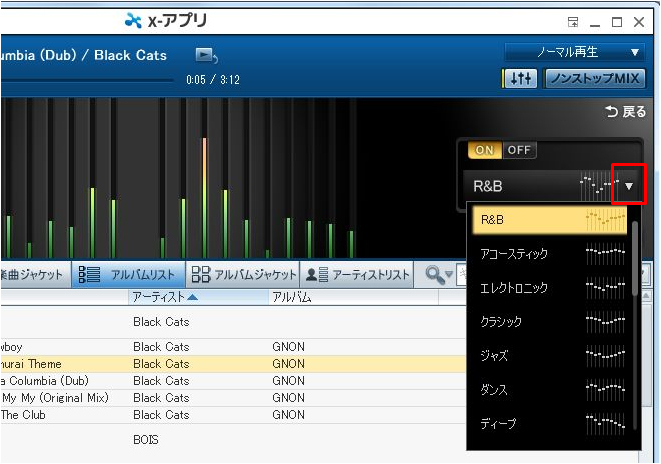Click the compact mode icon in title bar
Image resolution: width=661 pixels, height=464 pixels.
(573, 21)
